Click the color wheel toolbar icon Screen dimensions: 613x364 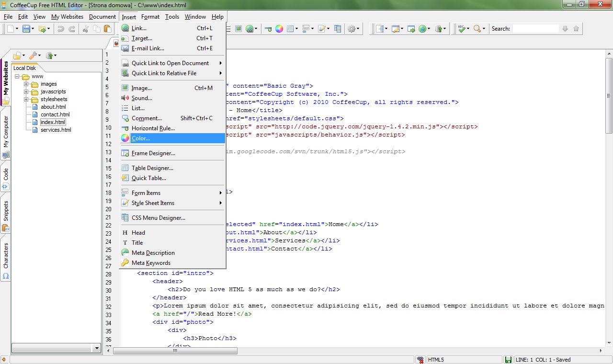[x=279, y=29]
